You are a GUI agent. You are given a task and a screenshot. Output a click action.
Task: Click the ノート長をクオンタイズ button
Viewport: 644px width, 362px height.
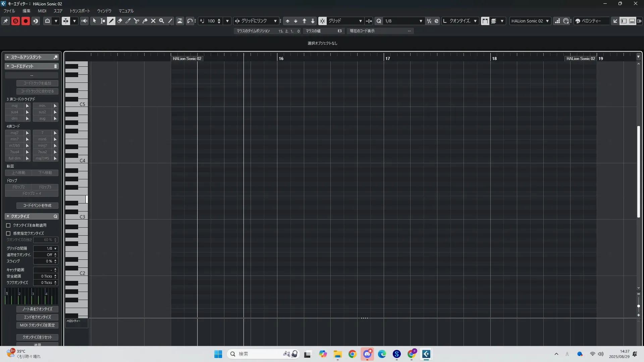click(x=37, y=309)
